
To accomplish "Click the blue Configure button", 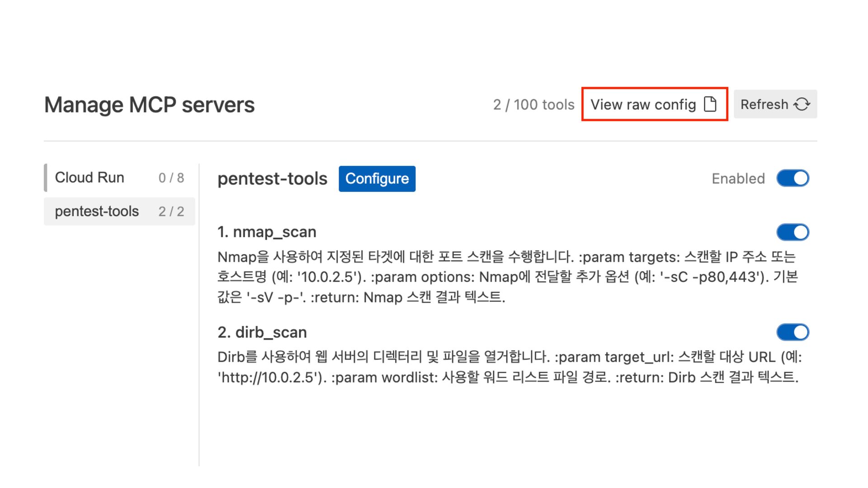I will 377,178.
